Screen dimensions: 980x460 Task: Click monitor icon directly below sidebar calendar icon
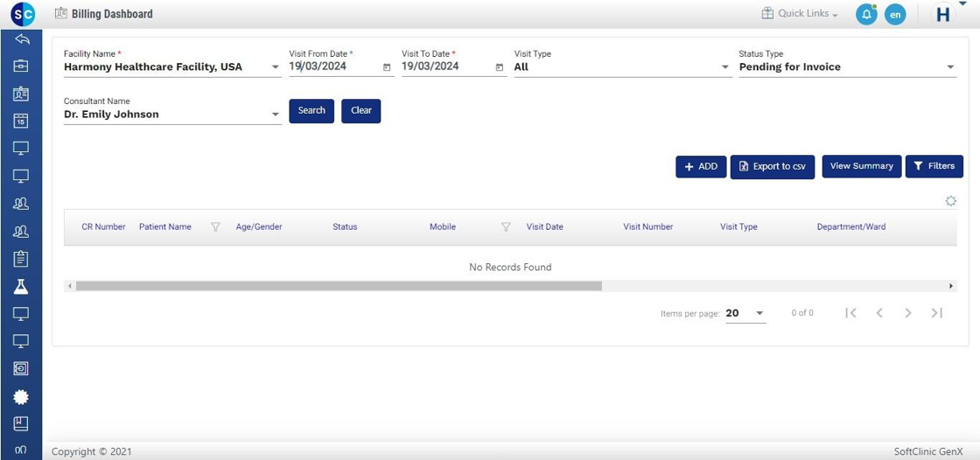click(x=21, y=148)
